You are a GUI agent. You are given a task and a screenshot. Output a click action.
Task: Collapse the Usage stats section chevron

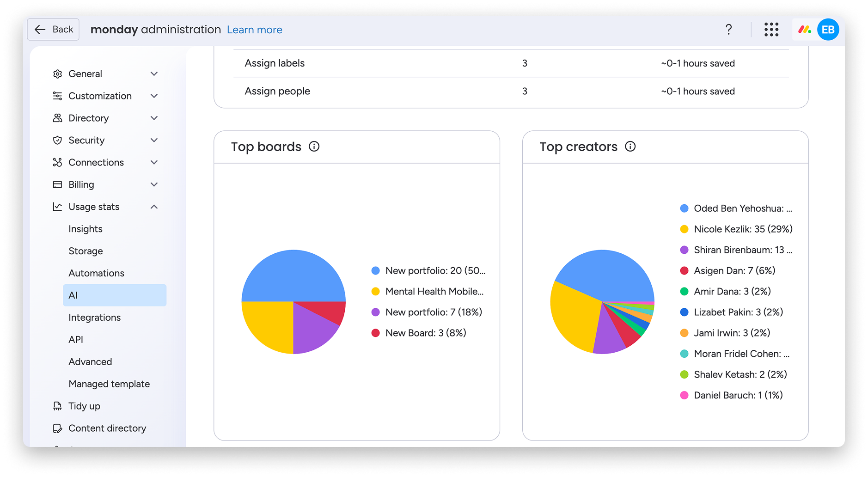[x=154, y=207]
